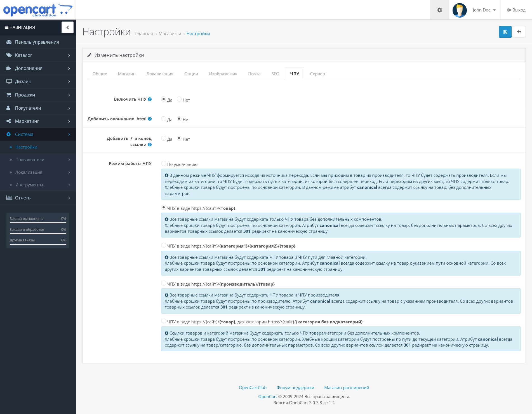Viewport: 532px width, 414px height.
Task: Click the Заказы выполнены progress bar
Action: click(x=38, y=222)
